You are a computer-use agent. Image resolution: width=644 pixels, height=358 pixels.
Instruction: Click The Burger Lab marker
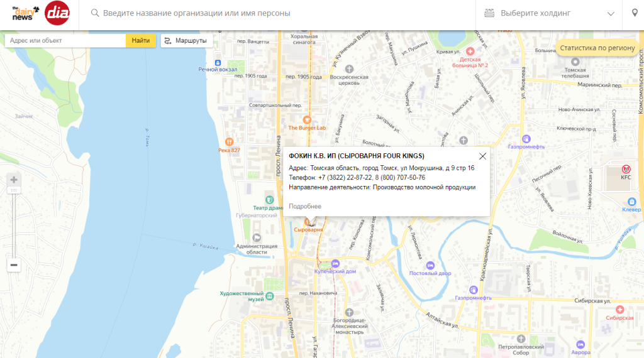click(x=307, y=120)
